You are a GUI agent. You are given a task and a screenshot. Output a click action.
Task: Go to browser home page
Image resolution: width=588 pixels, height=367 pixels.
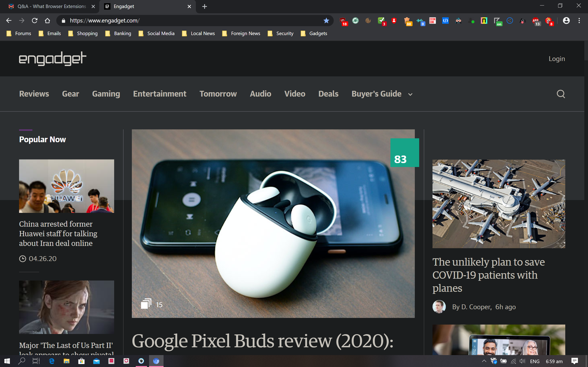point(47,21)
